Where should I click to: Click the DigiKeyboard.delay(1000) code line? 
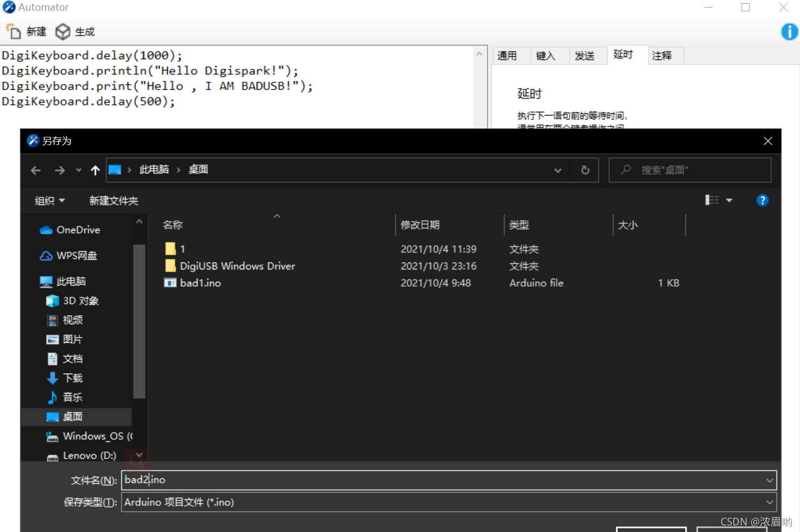pyautogui.click(x=92, y=55)
